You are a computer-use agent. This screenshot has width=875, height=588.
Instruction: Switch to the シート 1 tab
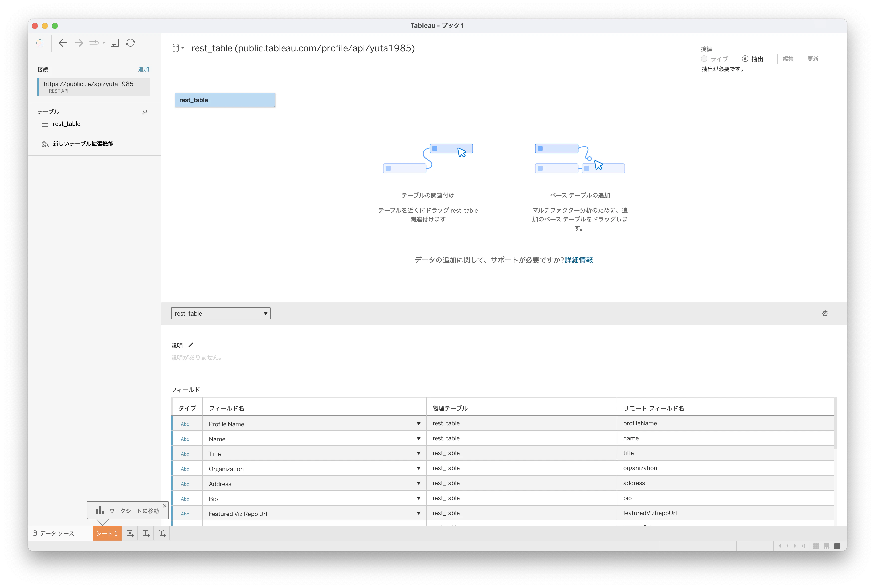(107, 533)
